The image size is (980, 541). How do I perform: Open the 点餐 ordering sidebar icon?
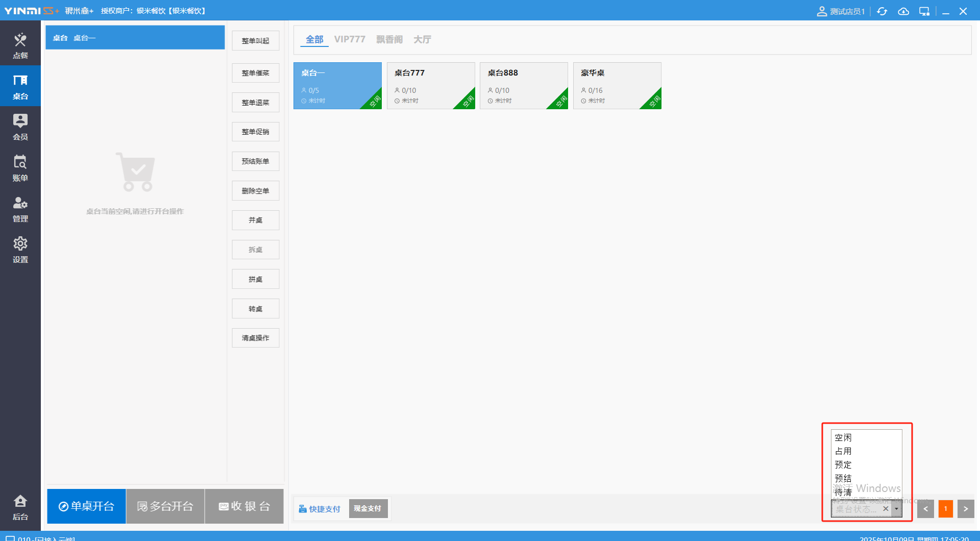point(20,45)
